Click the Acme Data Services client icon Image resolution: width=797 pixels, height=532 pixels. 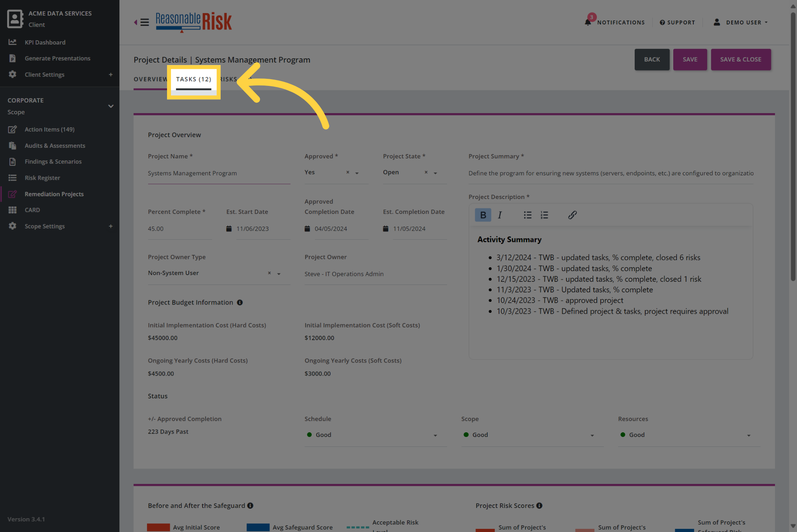[x=15, y=19]
